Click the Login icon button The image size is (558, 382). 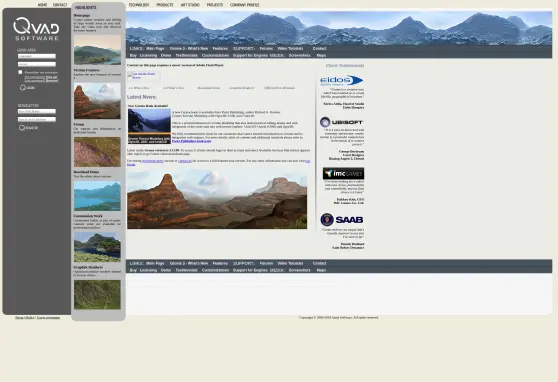(x=27, y=88)
